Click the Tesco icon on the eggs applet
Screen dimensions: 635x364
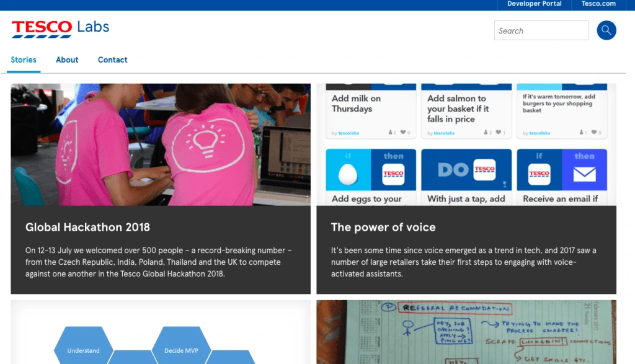393,172
